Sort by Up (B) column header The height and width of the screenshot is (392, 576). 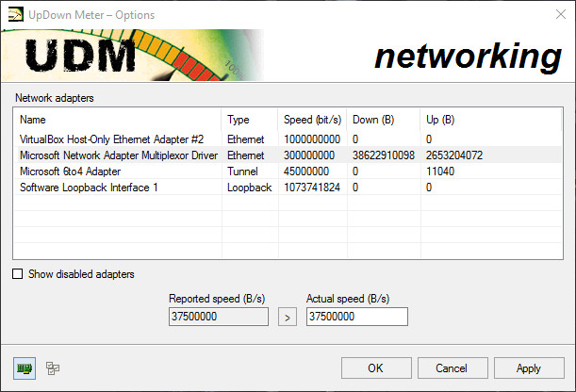point(491,120)
